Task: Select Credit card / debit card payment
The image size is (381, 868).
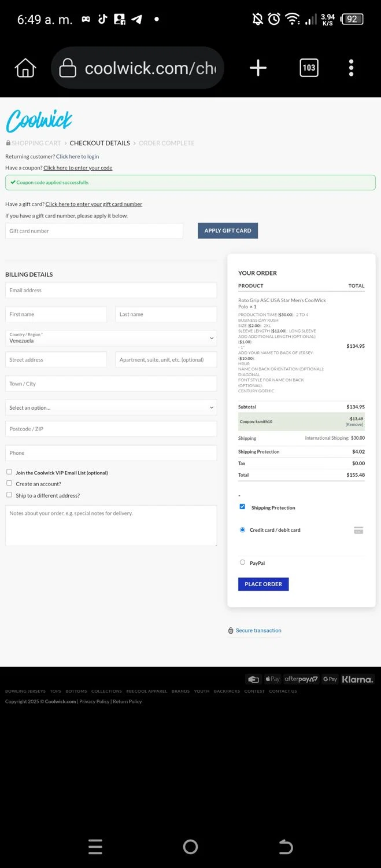Action: [x=242, y=529]
